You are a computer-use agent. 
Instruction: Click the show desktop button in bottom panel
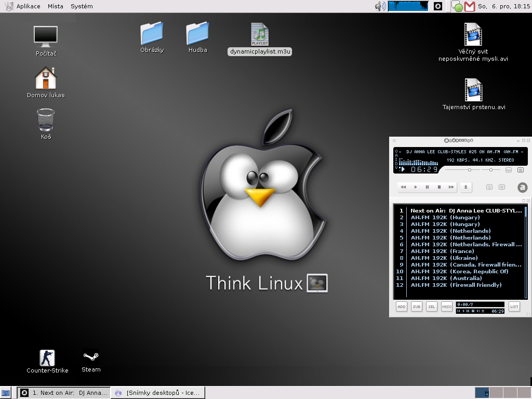(x=6, y=393)
